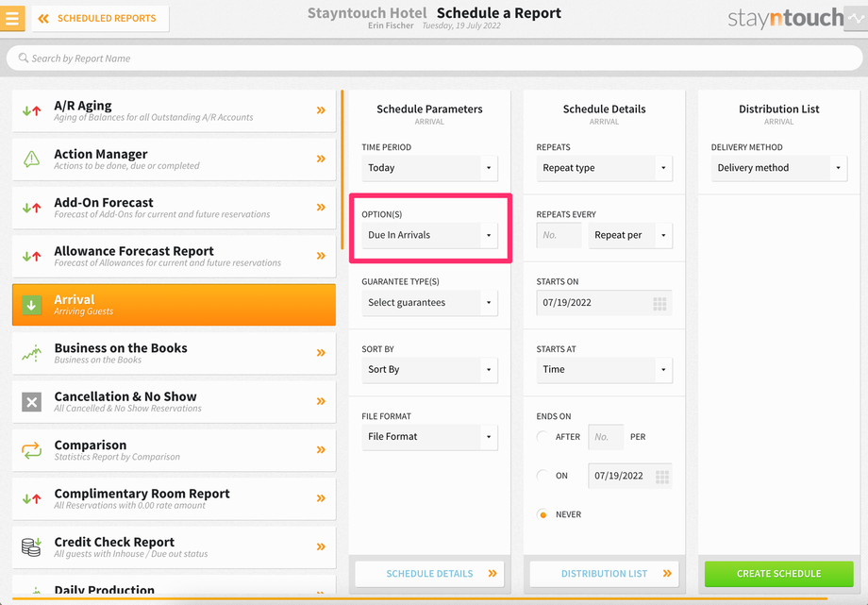
Task: Choose the Credit Check Report
Action: pyautogui.click(x=174, y=546)
